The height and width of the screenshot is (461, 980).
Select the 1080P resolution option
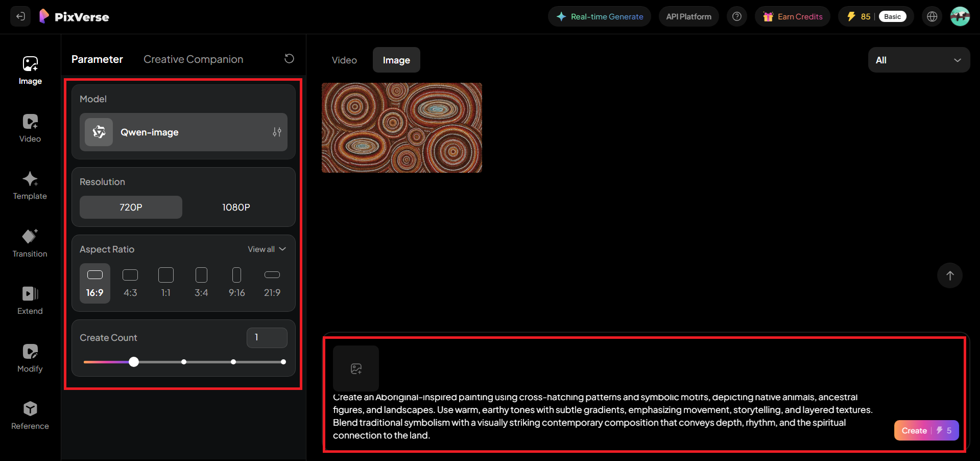tap(236, 207)
